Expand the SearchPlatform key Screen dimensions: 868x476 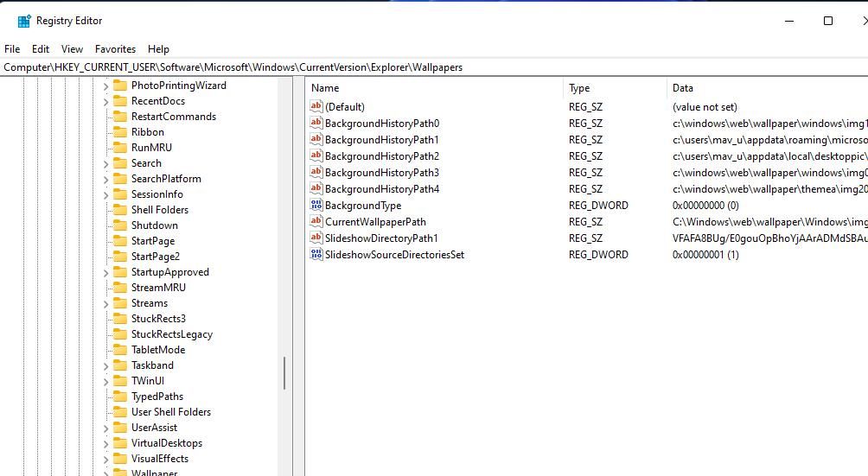105,180
